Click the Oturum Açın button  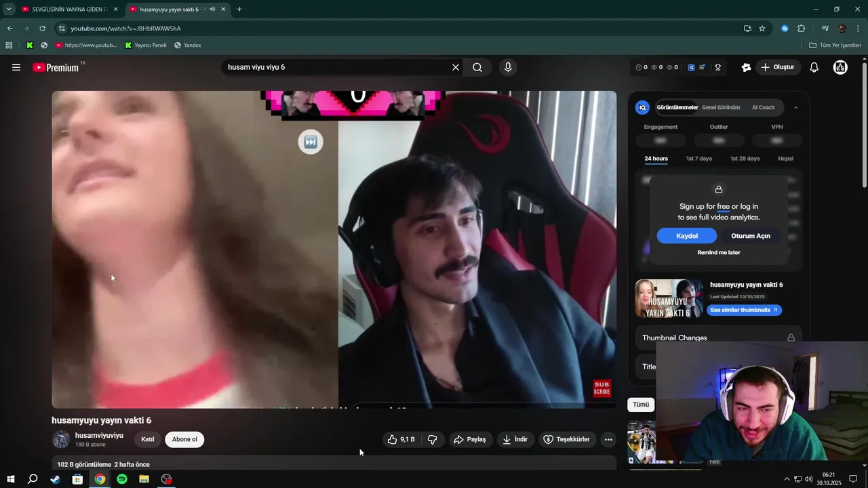(751, 236)
